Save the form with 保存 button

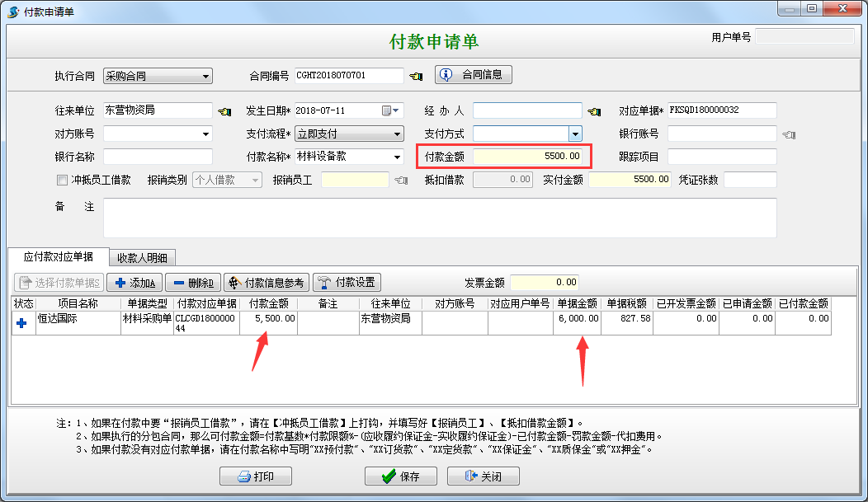[x=401, y=476]
